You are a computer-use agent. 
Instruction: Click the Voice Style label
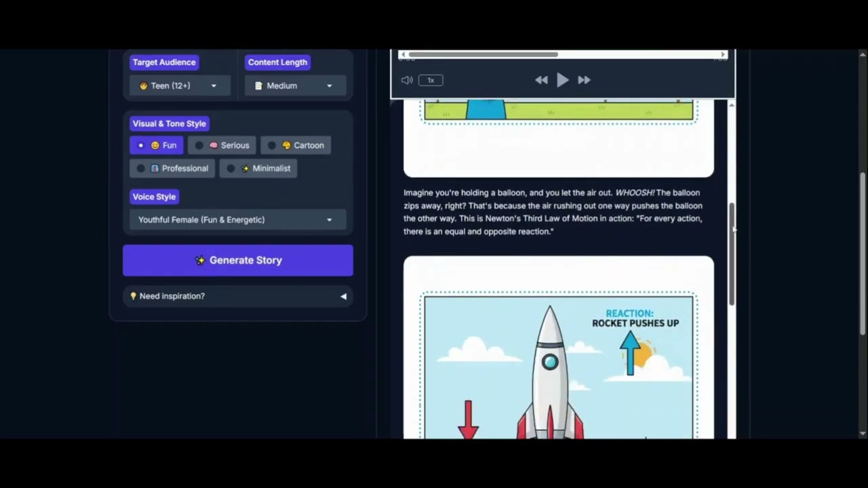click(154, 197)
